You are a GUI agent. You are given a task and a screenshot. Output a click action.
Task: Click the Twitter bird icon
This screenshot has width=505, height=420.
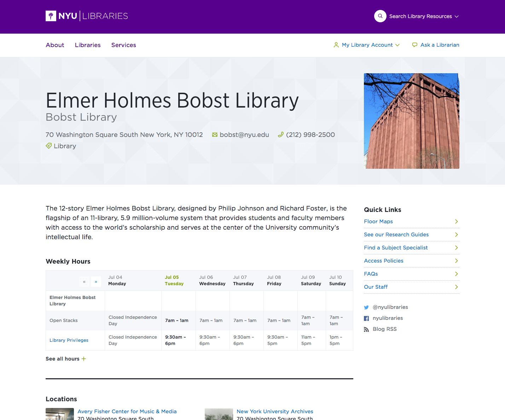[x=366, y=307]
